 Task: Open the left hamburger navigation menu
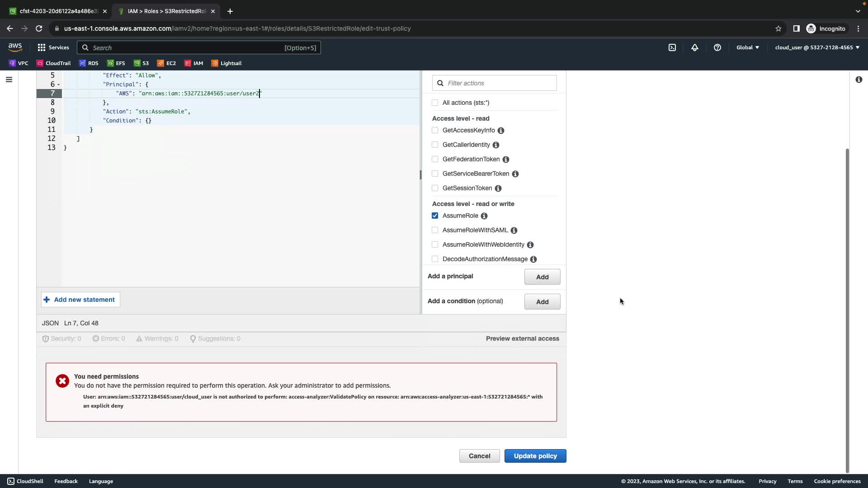point(9,80)
